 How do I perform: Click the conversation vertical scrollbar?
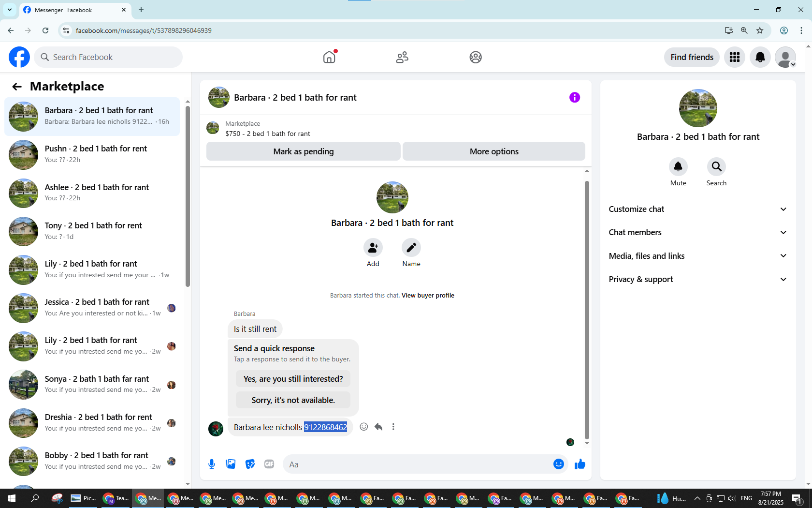pos(587,310)
